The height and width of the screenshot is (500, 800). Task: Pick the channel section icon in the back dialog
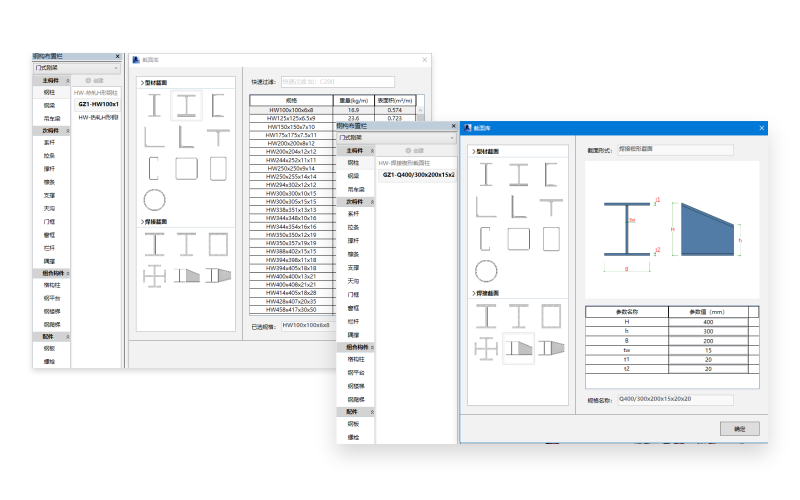click(218, 106)
